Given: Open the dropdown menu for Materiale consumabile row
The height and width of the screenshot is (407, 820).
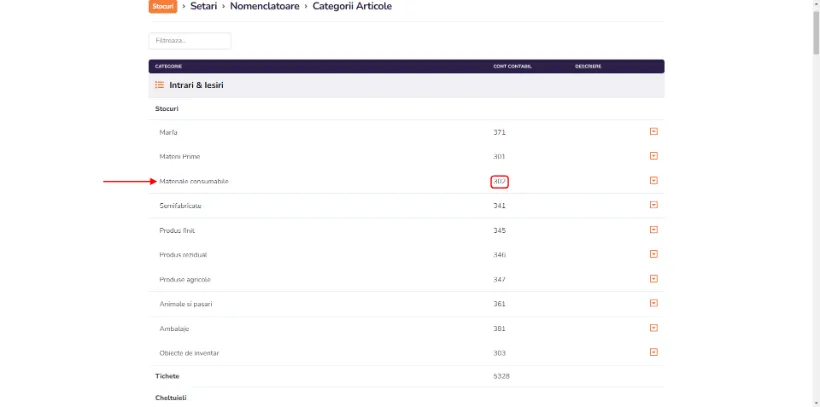Looking at the screenshot, I should [653, 180].
